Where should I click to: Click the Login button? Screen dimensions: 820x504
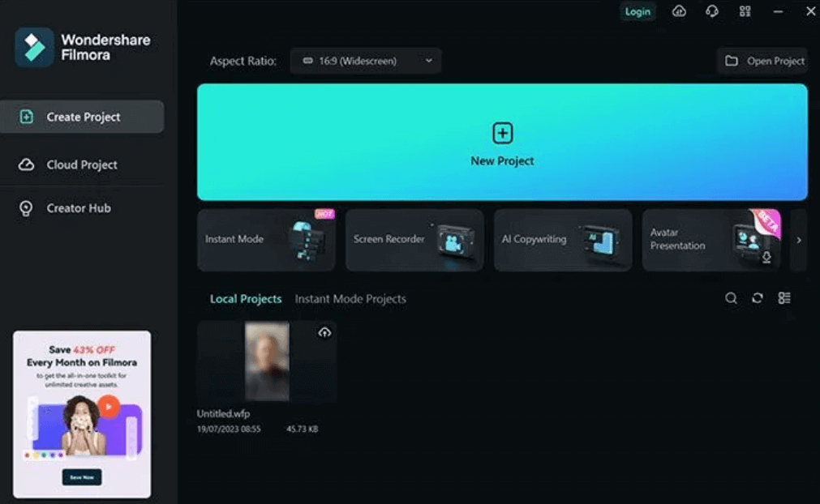tap(638, 11)
